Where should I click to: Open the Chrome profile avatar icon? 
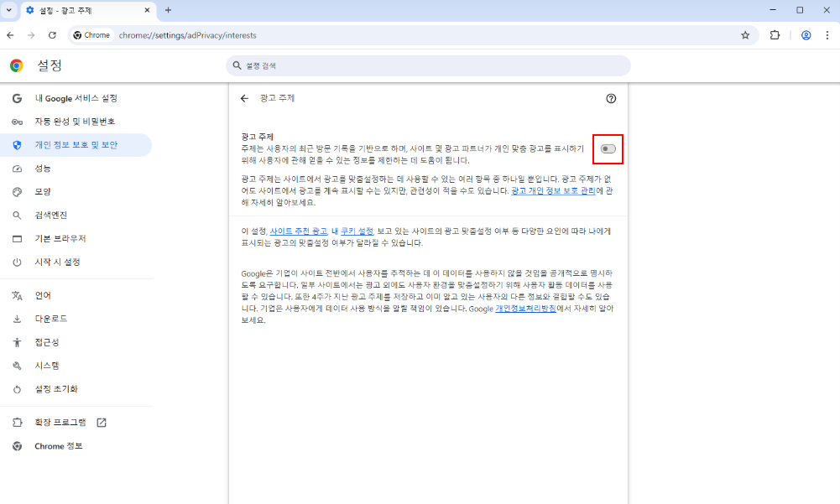[806, 35]
